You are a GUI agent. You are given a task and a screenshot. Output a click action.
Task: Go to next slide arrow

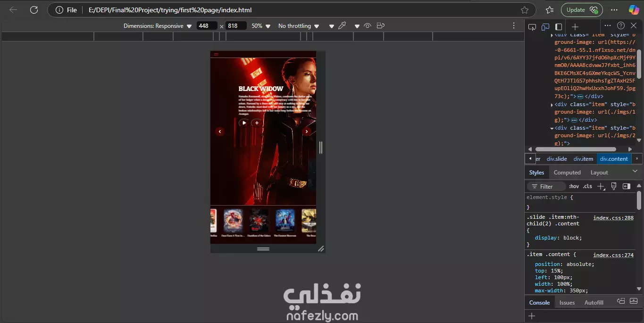pos(307,132)
